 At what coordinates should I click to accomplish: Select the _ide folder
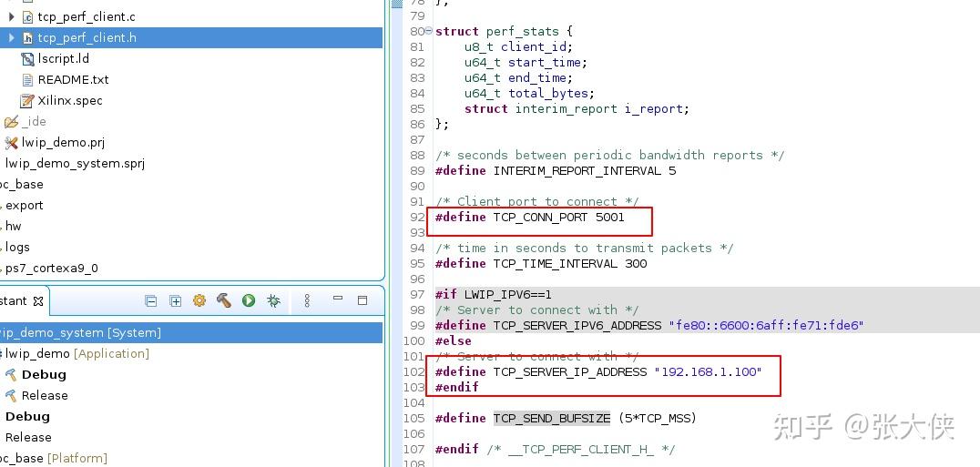[34, 122]
